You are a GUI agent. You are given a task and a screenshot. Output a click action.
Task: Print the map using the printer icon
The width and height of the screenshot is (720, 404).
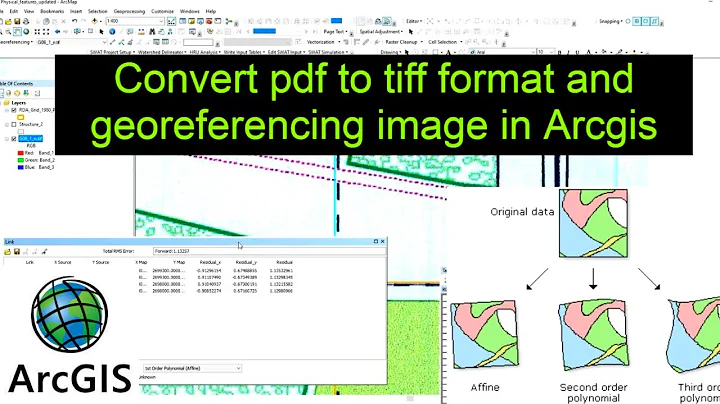[26, 21]
